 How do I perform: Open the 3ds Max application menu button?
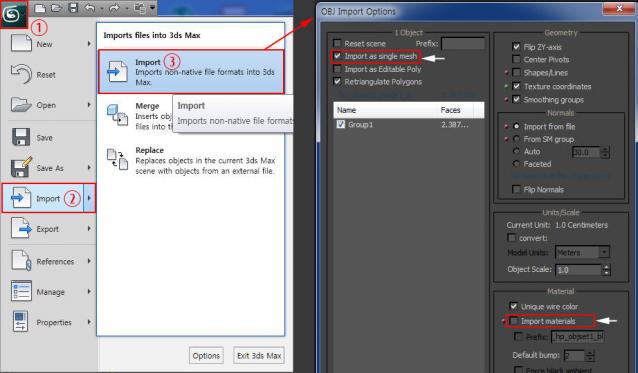(13, 14)
